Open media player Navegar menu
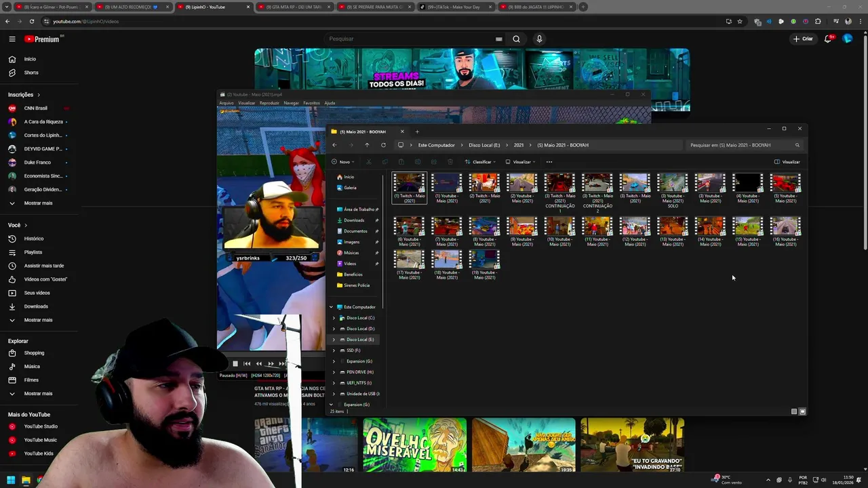Viewport: 868px width, 488px height. point(291,103)
